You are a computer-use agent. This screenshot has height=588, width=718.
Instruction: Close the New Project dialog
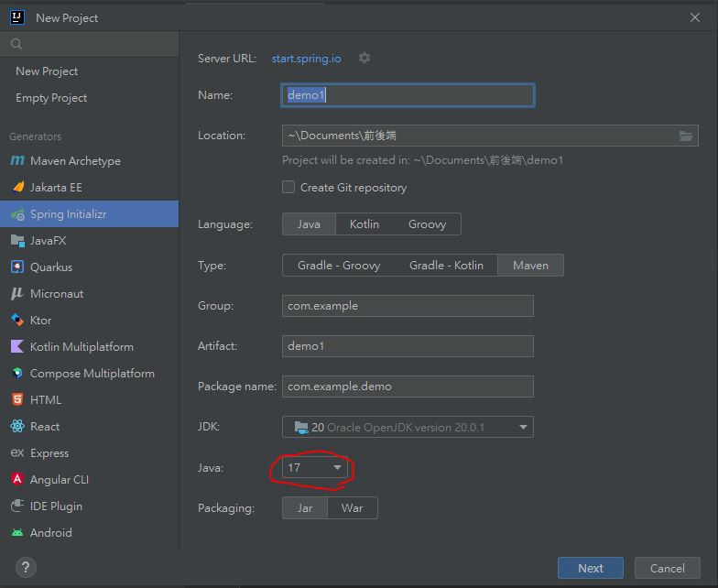coord(694,17)
